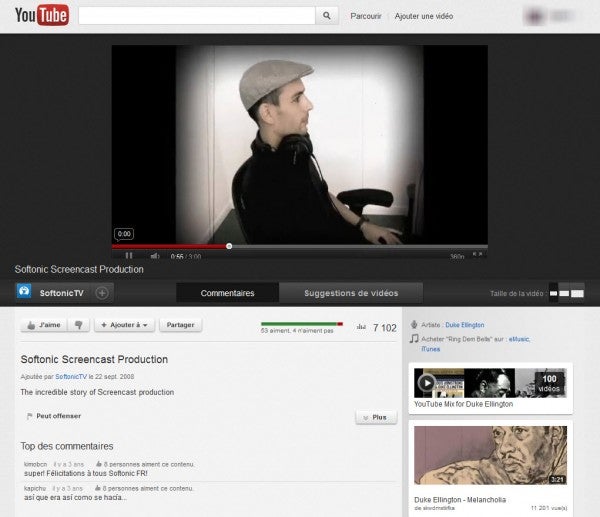
Task: Open the Duke Ellington artist link
Action: pyautogui.click(x=465, y=325)
